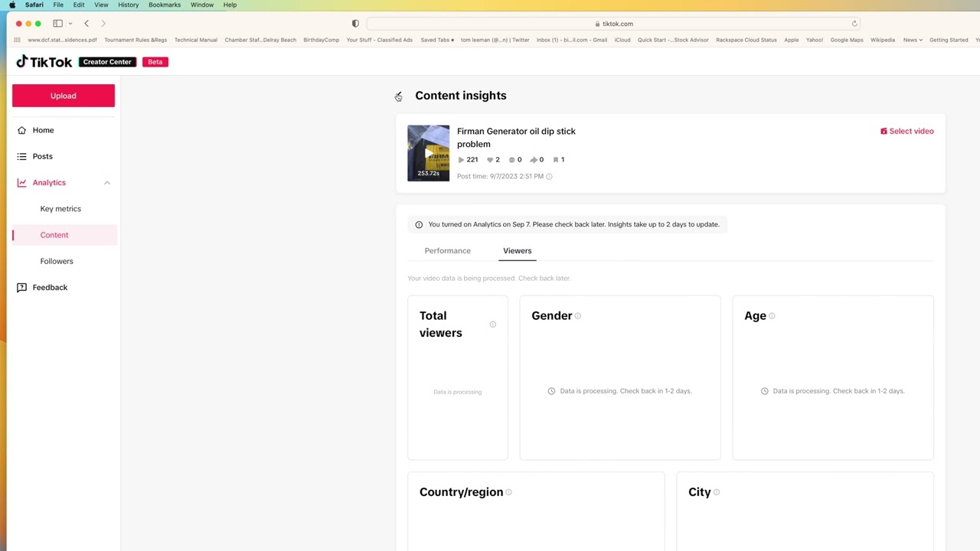Viewport: 980px width, 551px height.
Task: Open Google Maps bookmark
Action: 847,40
